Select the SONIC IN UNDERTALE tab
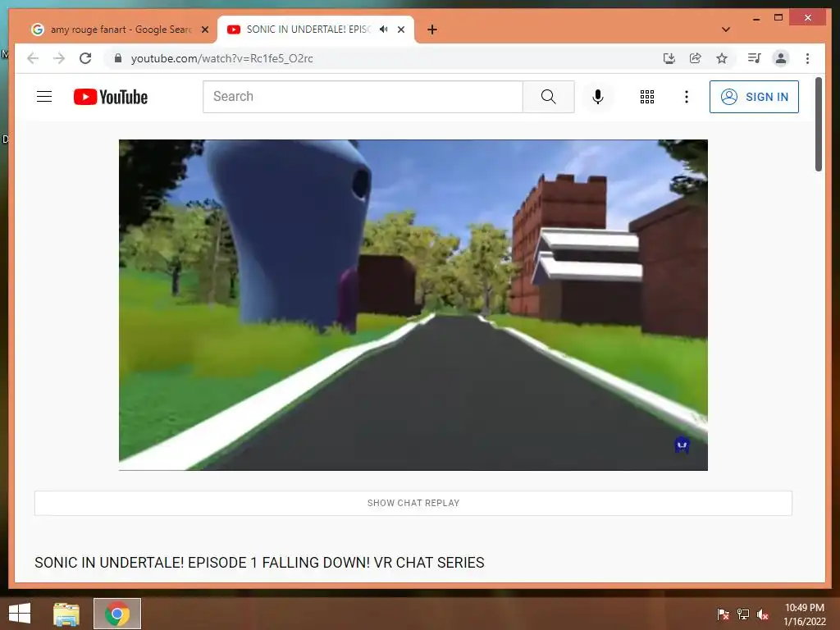The width and height of the screenshot is (840, 630). click(308, 30)
